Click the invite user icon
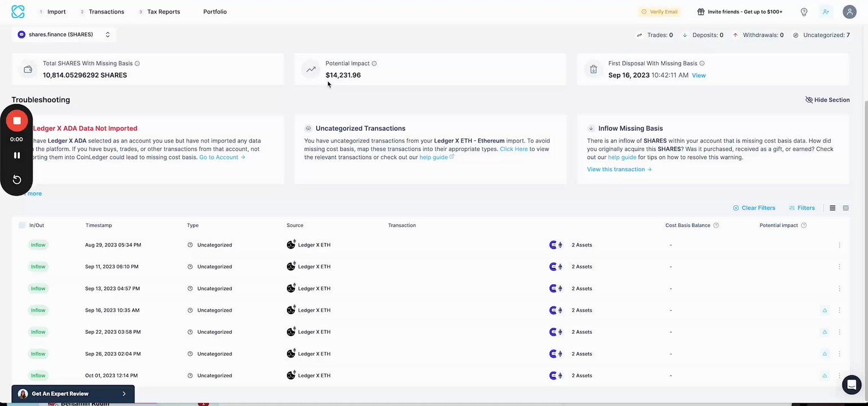Image resolution: width=868 pixels, height=406 pixels. [826, 12]
